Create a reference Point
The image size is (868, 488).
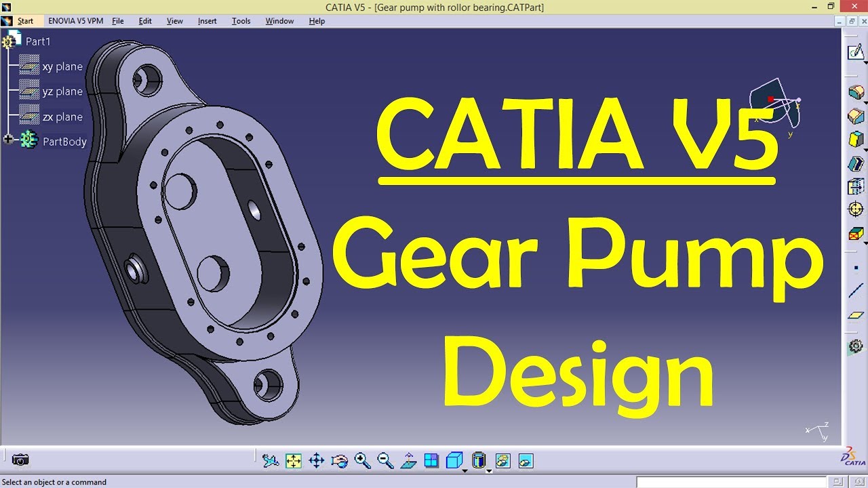pyautogui.click(x=856, y=268)
